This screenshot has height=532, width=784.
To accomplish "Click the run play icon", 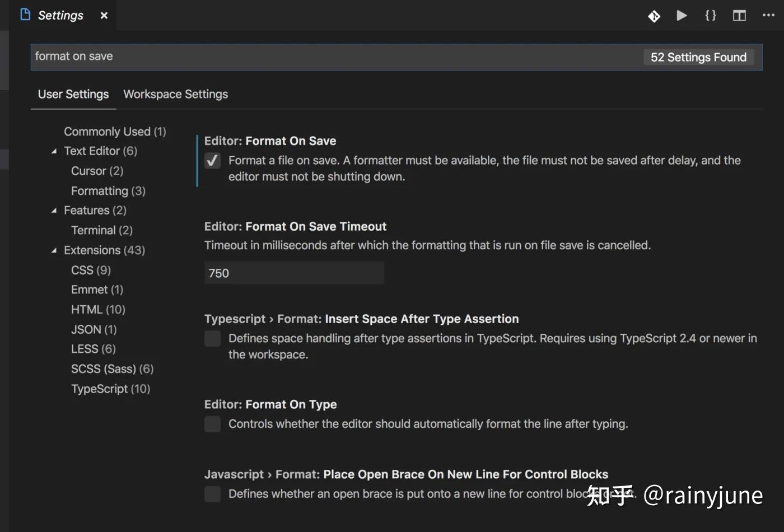I will click(x=682, y=16).
